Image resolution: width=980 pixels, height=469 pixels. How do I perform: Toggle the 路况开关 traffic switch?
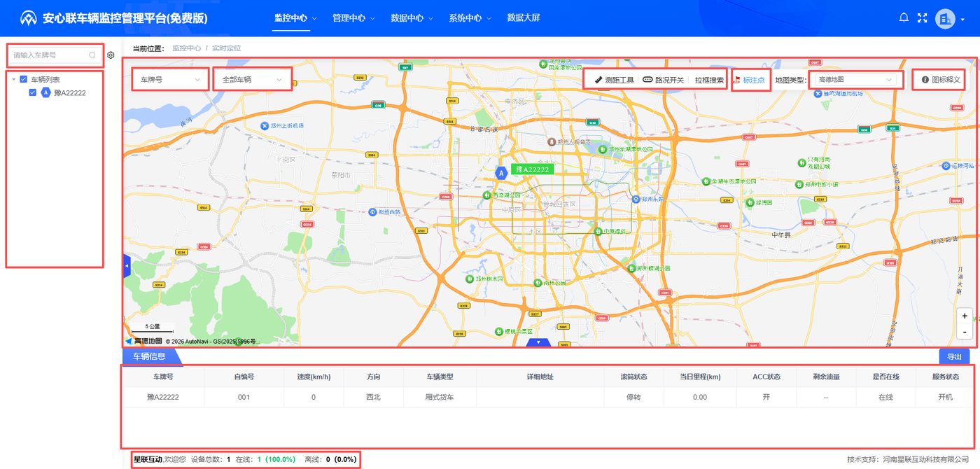coord(663,80)
